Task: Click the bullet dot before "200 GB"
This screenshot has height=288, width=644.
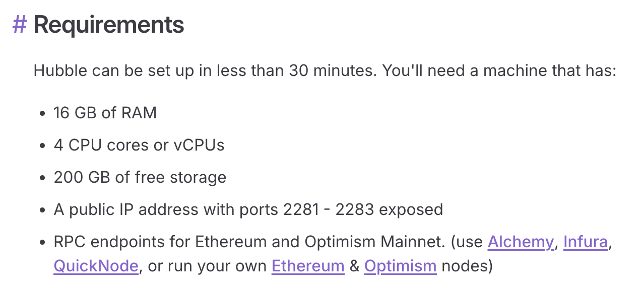Action: [x=43, y=178]
